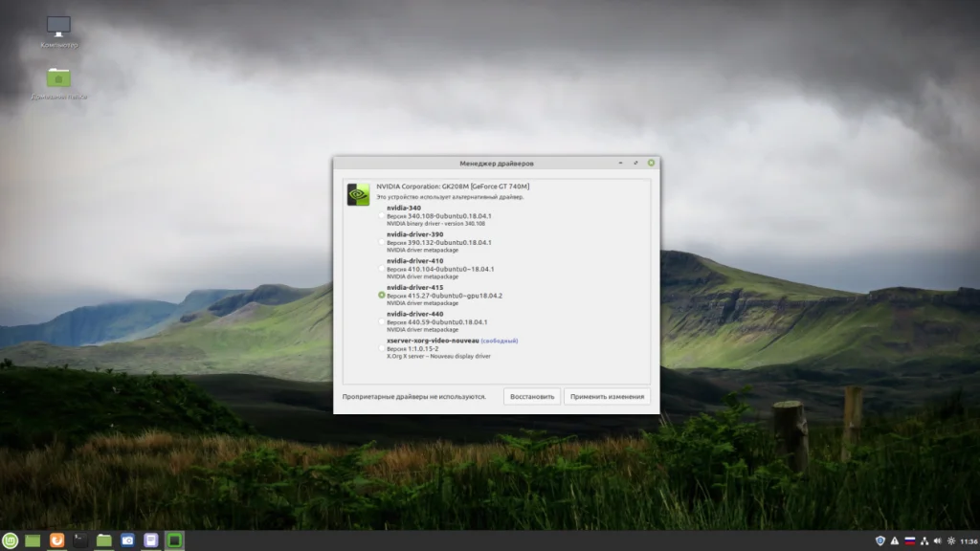Open the Computer desktop icon

coord(58,32)
